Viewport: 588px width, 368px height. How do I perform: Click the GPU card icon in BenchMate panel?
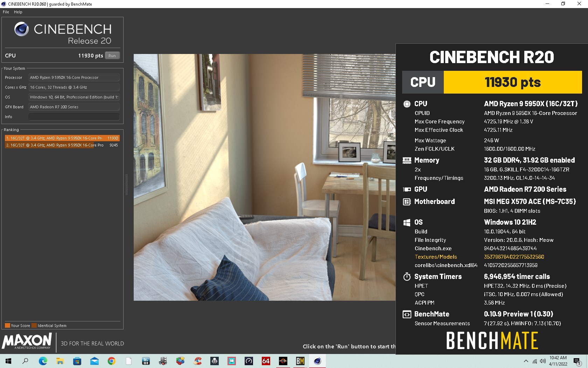click(407, 189)
